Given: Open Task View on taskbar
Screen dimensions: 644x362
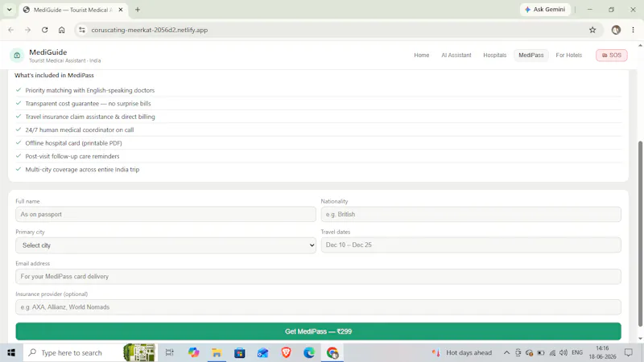Looking at the screenshot, I should [169, 352].
